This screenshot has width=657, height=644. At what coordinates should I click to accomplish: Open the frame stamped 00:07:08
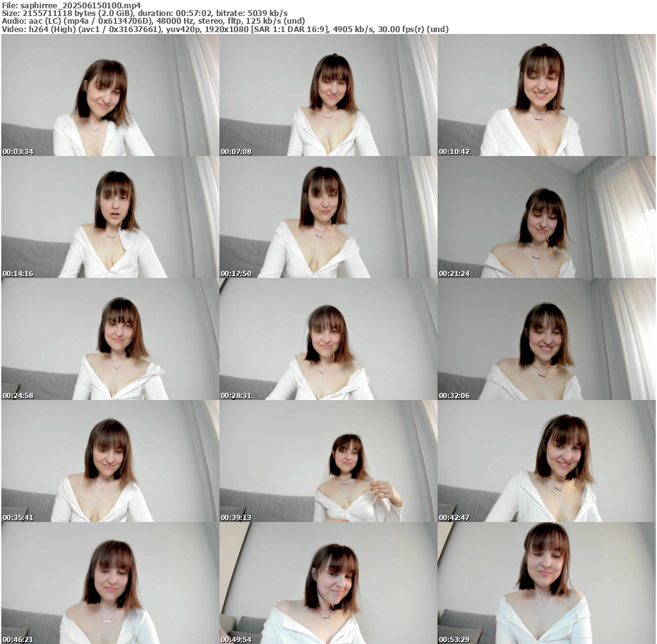[328, 95]
